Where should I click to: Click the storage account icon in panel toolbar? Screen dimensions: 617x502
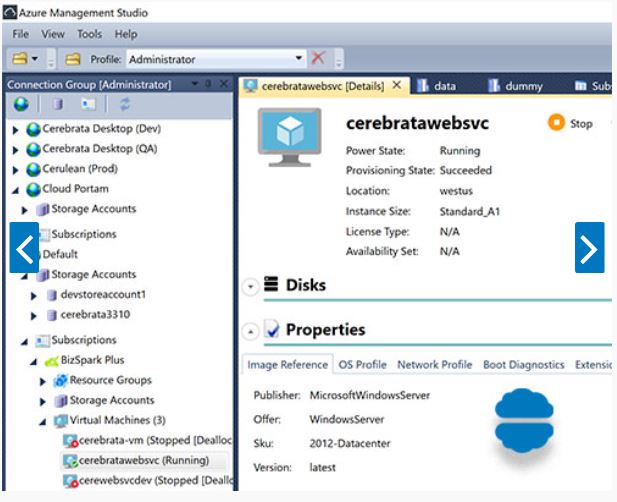coord(58,104)
